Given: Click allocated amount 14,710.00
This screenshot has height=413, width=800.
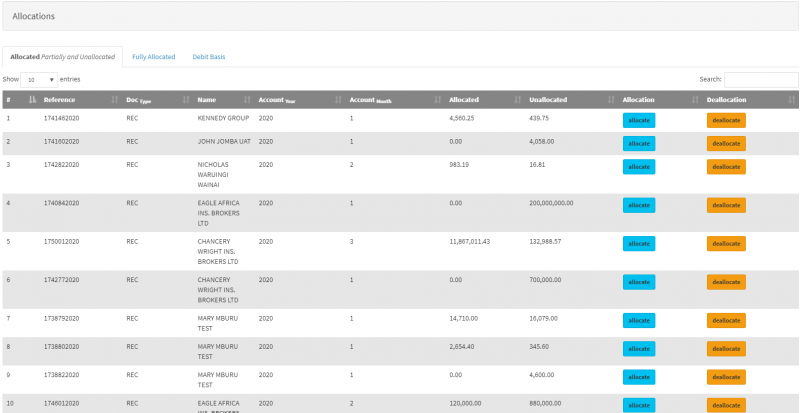Looking at the screenshot, I should [463, 318].
